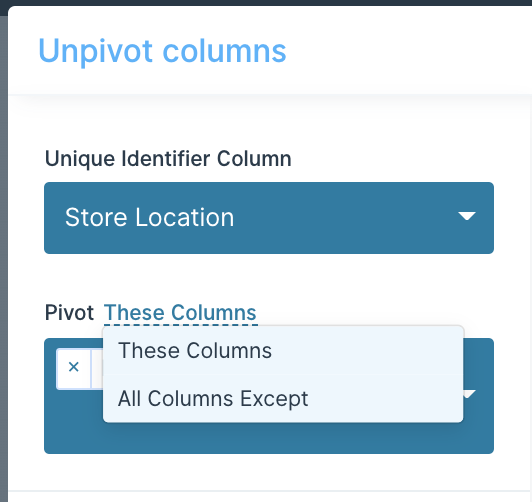
Task: Click the "Pivot" label text
Action: [x=69, y=312]
